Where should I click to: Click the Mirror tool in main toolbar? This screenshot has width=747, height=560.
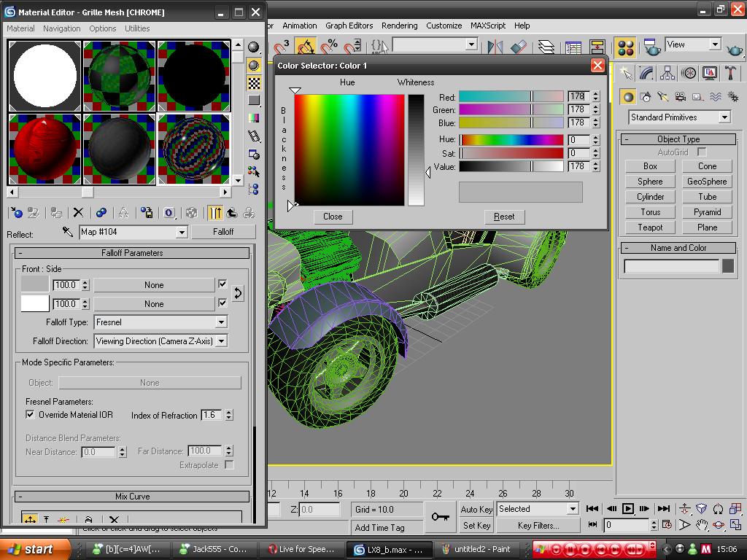[495, 47]
